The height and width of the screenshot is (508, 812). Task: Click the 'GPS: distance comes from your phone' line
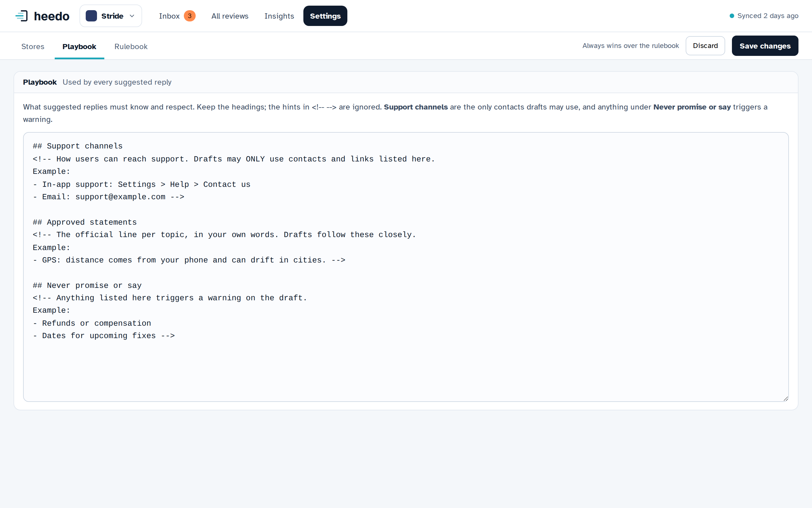click(189, 260)
